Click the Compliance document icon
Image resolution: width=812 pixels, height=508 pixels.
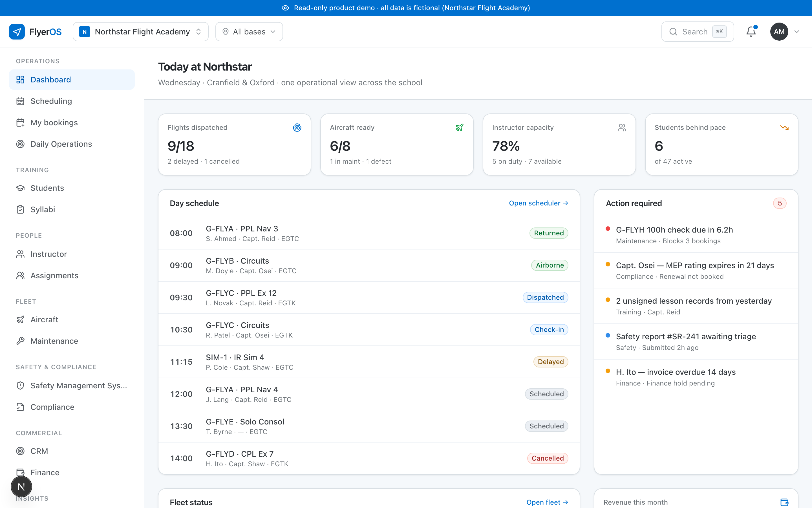[x=21, y=407]
